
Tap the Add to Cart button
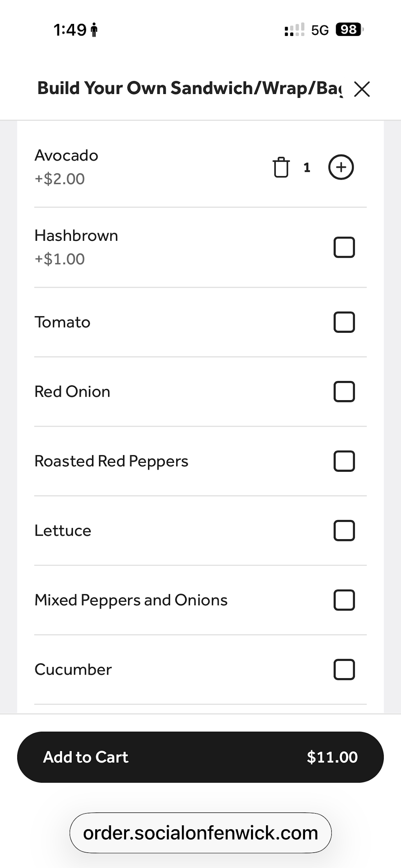point(200,757)
